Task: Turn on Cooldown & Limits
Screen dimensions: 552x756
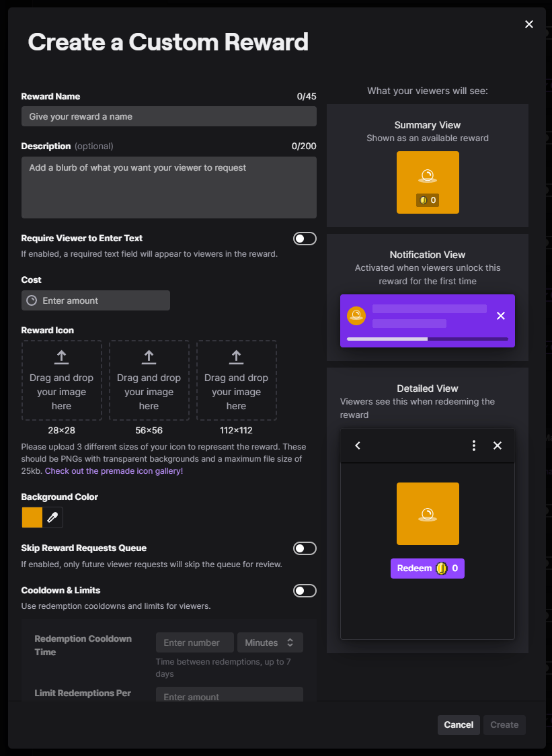Action: [305, 591]
